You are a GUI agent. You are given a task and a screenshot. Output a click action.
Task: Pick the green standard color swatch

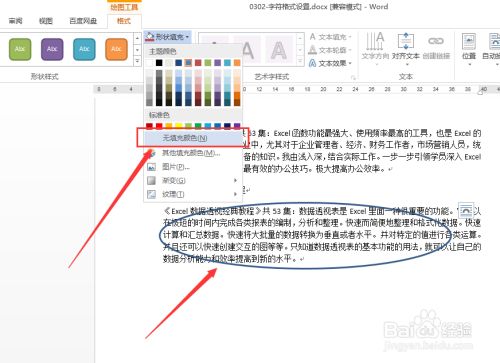point(198,126)
